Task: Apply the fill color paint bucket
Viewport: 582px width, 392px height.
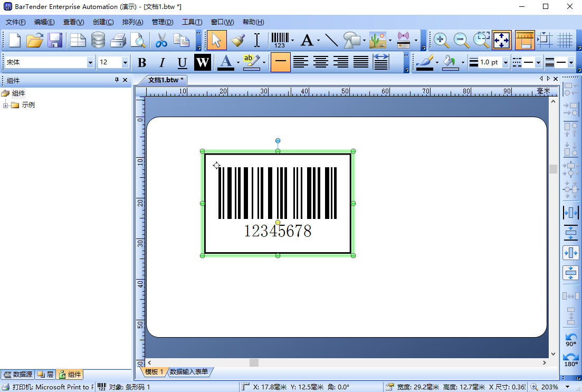Action: tap(450, 62)
